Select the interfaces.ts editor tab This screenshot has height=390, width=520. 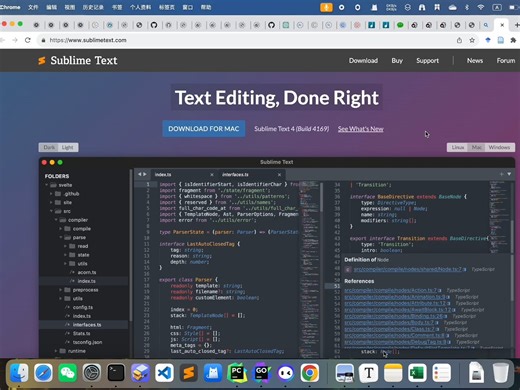coord(252,175)
